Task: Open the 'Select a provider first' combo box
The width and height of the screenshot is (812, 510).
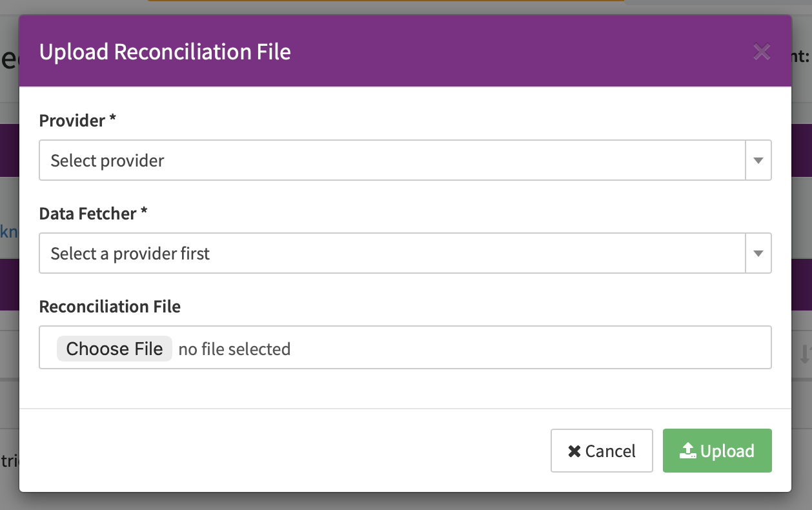Action: point(392,254)
